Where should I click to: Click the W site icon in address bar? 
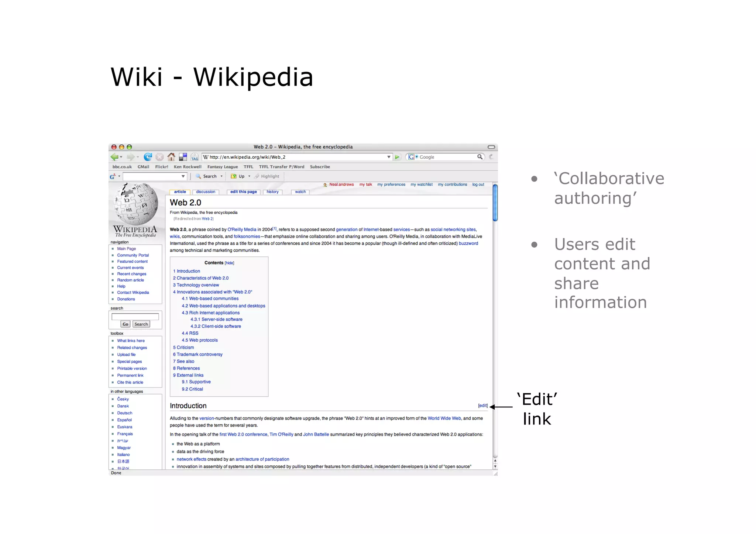click(206, 157)
